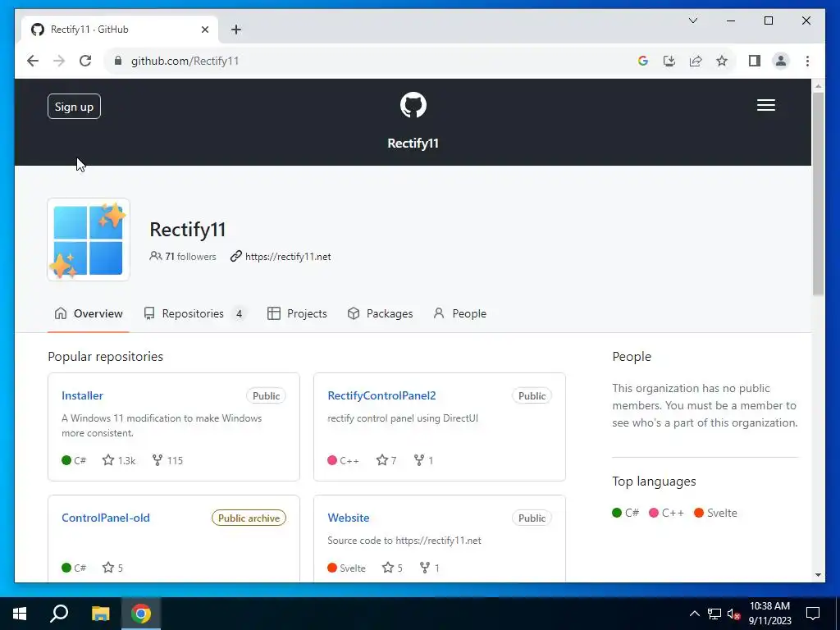The image size is (840, 630).
Task: Click the Google icon in address bar
Action: click(x=643, y=61)
